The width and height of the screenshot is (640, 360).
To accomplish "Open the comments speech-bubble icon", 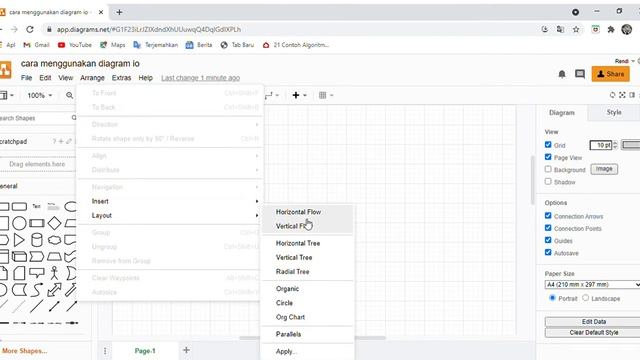I will pyautogui.click(x=580, y=74).
